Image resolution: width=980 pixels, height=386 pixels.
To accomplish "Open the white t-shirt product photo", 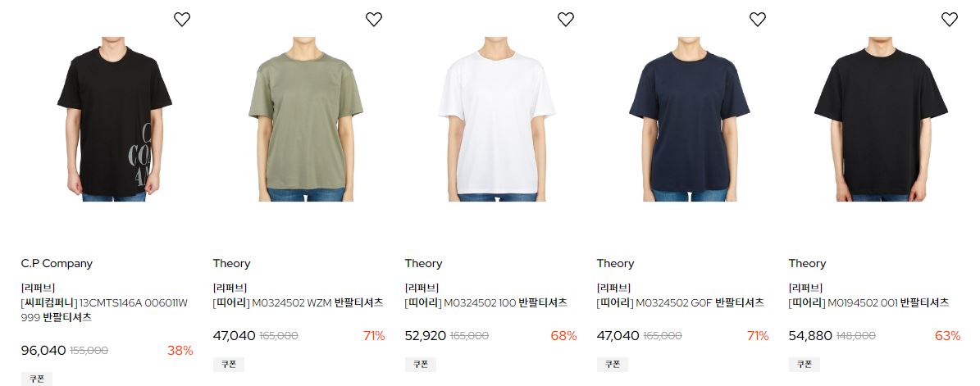I will click(497, 119).
